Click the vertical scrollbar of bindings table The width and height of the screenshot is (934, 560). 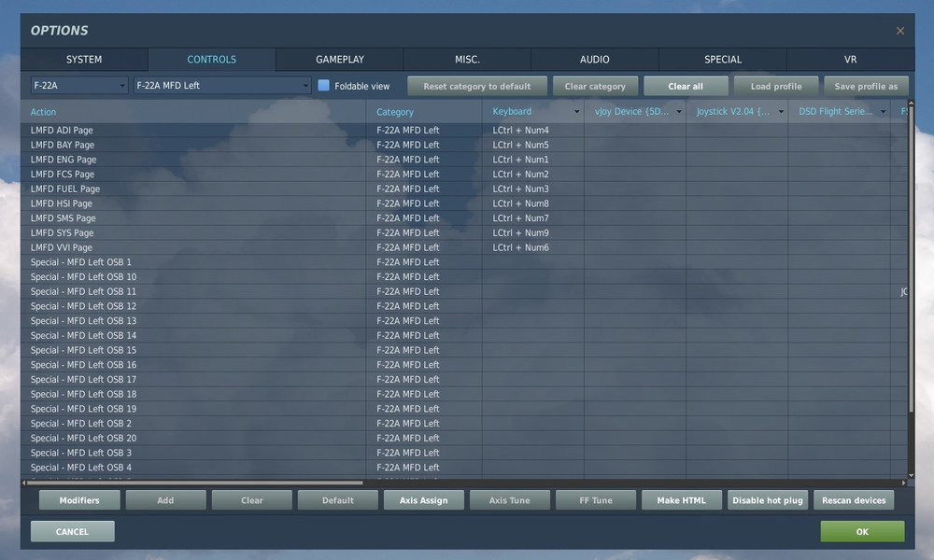(911, 259)
